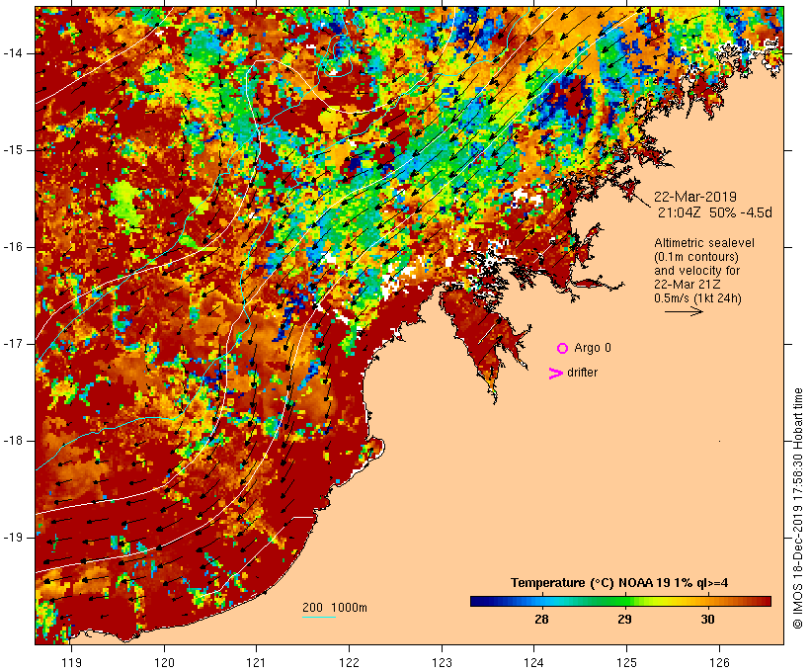
Task: Click the 29 value on temperature scale
Action: (x=624, y=619)
